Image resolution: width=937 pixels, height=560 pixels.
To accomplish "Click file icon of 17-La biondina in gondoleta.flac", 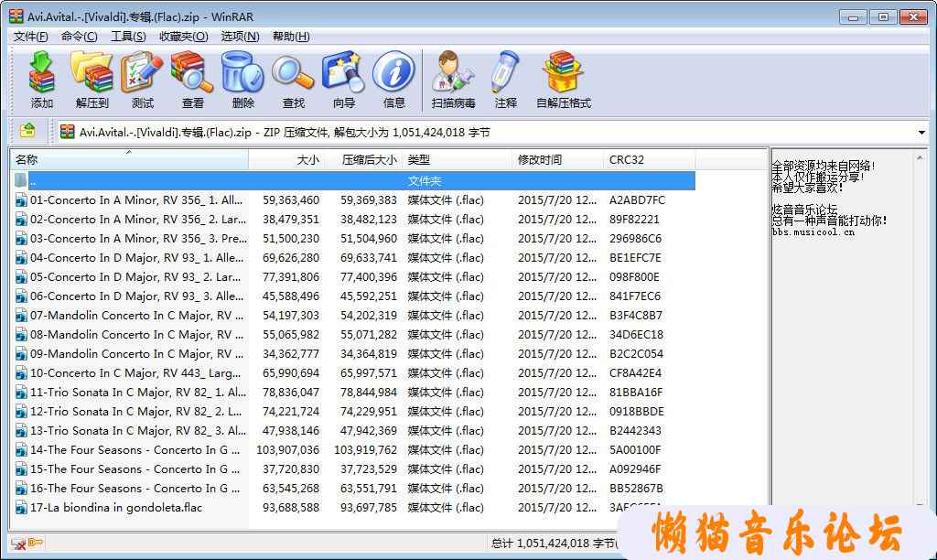I will [x=22, y=508].
